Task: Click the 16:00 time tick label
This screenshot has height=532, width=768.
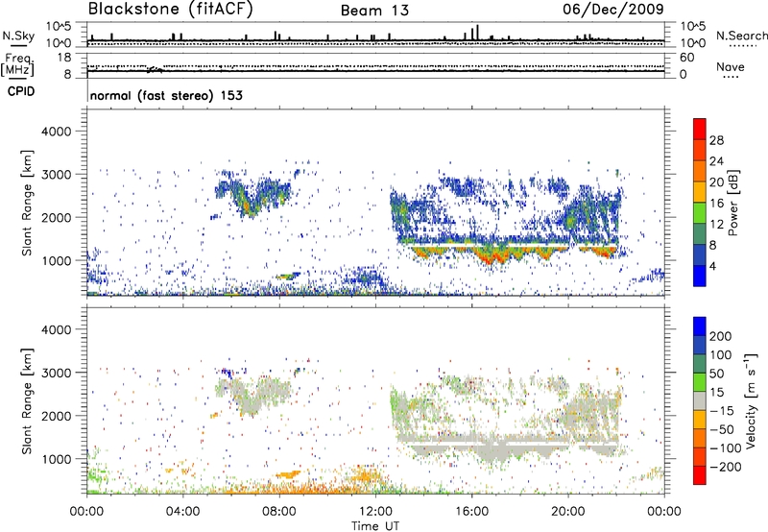Action: coord(471,512)
